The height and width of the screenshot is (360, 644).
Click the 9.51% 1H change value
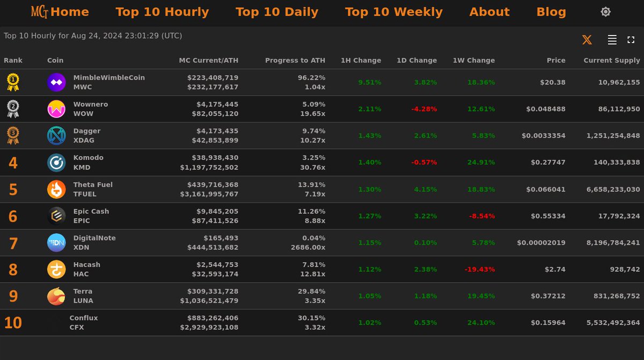[x=370, y=82]
